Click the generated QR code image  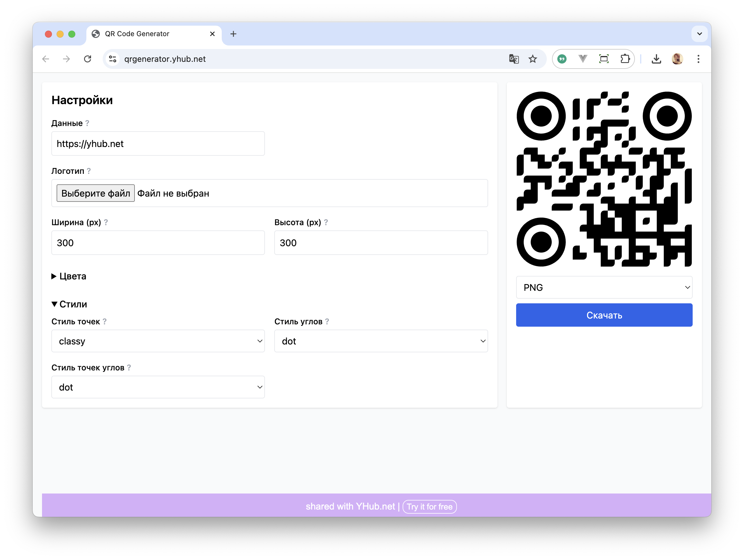coord(604,179)
